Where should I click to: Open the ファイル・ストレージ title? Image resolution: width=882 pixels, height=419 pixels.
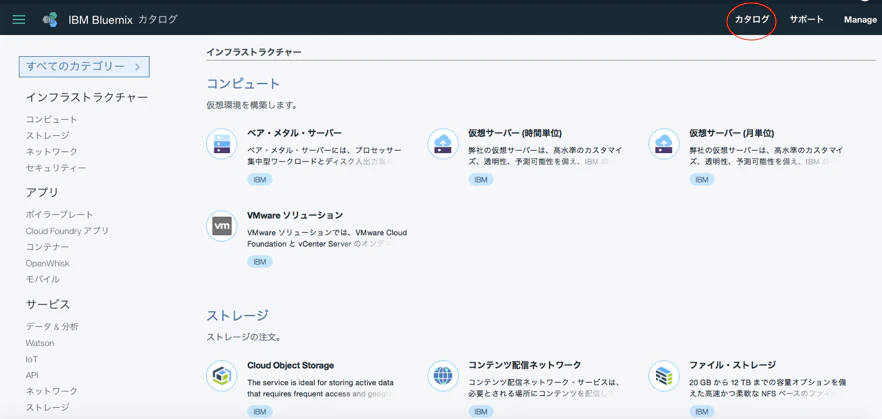(x=733, y=365)
